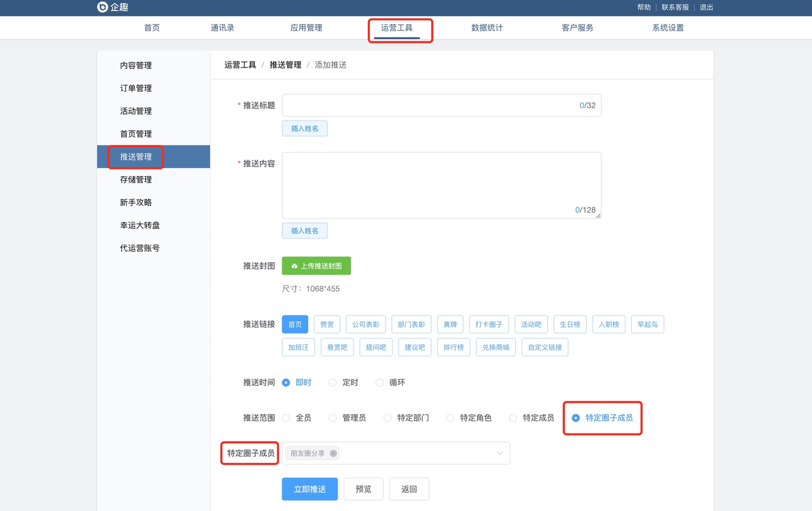Select 活动吧 as push link
The image size is (812, 511).
531,324
